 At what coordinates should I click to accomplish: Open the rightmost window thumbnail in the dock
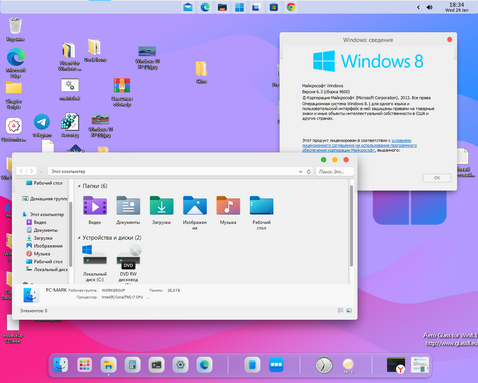(x=420, y=365)
